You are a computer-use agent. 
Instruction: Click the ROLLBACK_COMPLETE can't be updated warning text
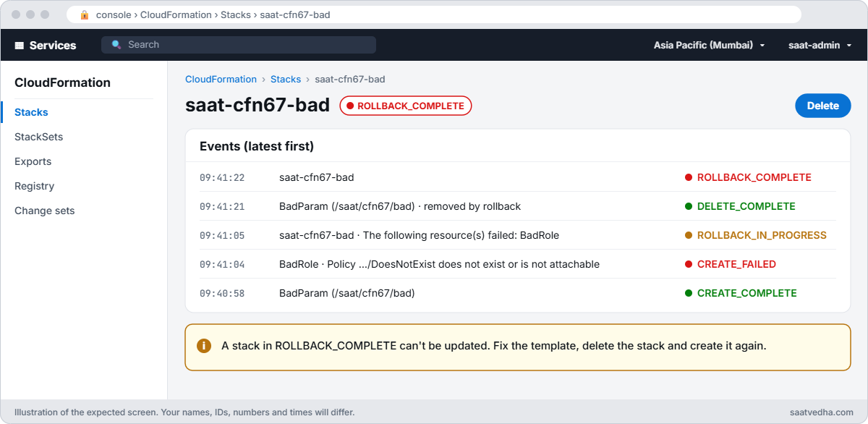(x=493, y=346)
